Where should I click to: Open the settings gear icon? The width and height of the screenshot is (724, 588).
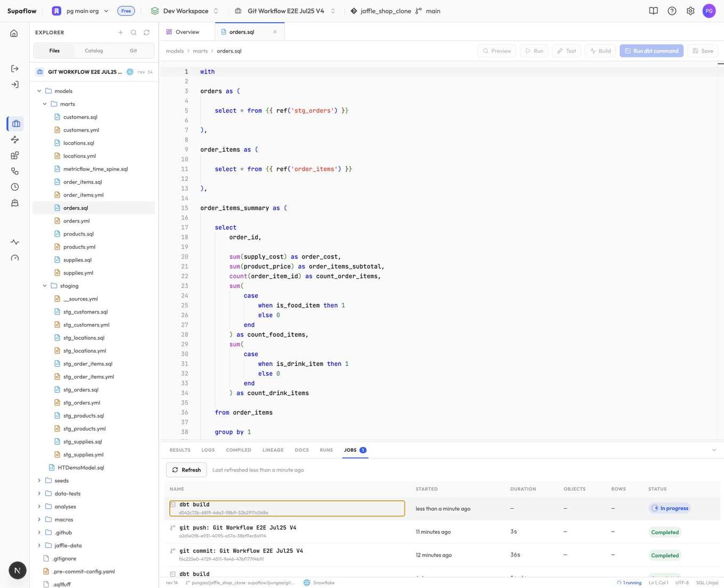click(690, 11)
